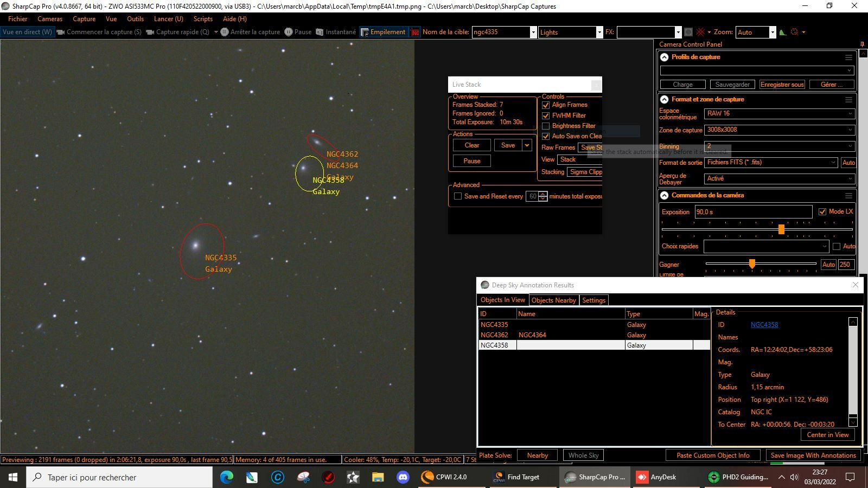Open the FX effects dropdown
This screenshot has height=488, width=868.
pos(678,32)
